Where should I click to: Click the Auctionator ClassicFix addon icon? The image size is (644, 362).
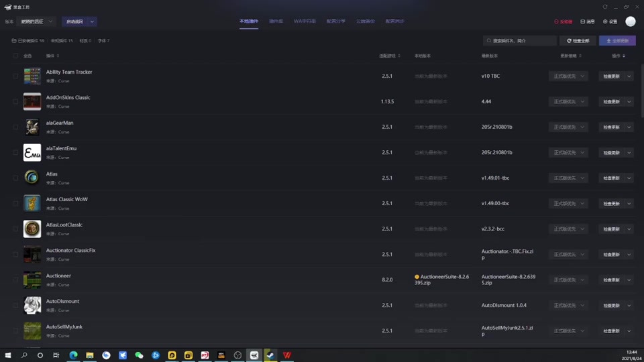point(32,254)
